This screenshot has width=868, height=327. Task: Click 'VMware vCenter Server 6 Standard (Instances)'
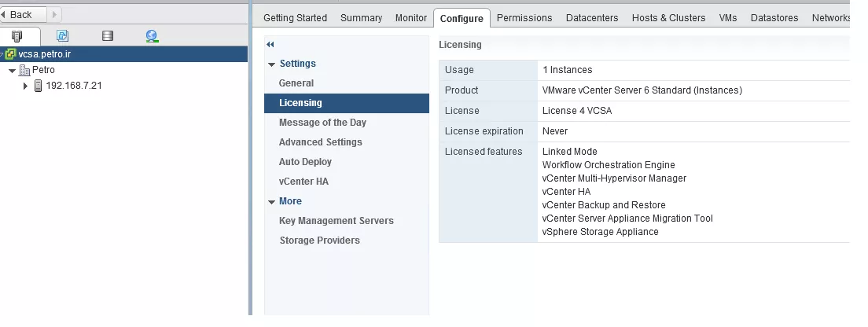(x=642, y=90)
